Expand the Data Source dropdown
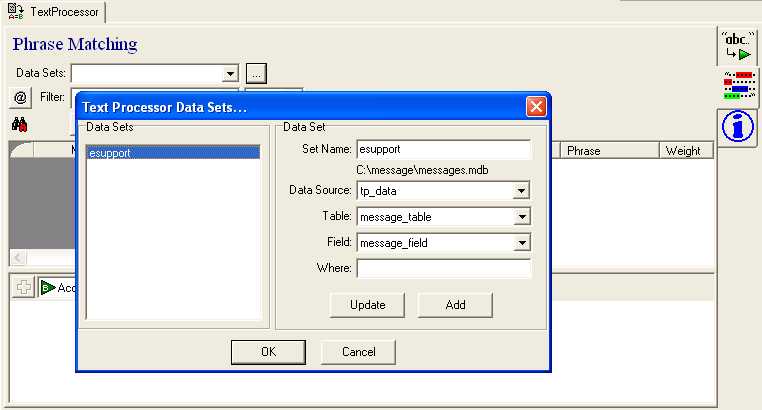The image size is (762, 410). [521, 191]
